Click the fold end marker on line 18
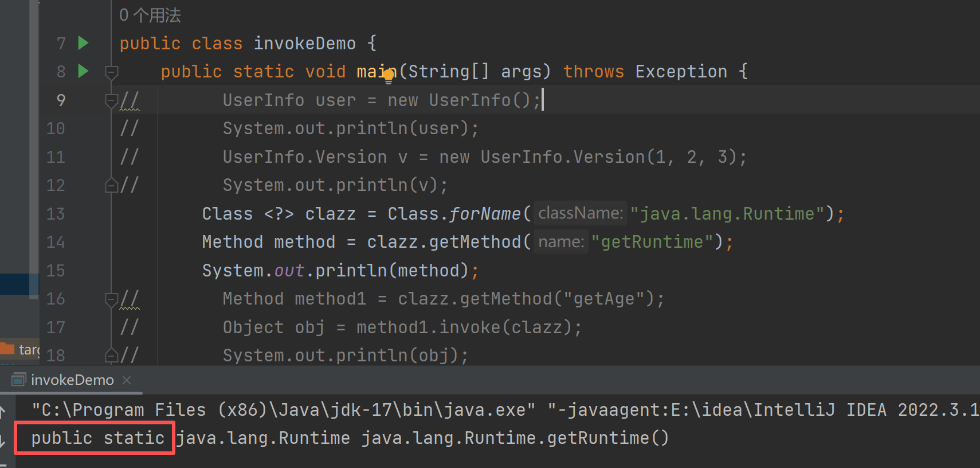Image resolution: width=980 pixels, height=468 pixels. coord(111,356)
